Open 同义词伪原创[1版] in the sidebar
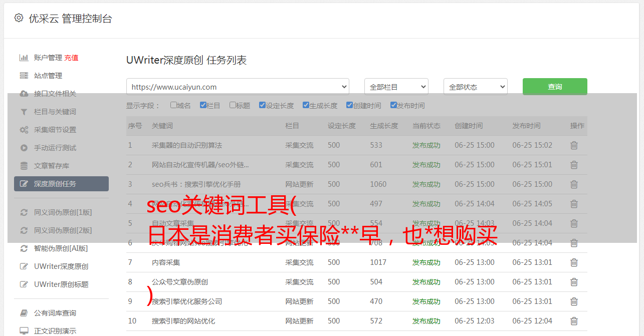 click(63, 212)
